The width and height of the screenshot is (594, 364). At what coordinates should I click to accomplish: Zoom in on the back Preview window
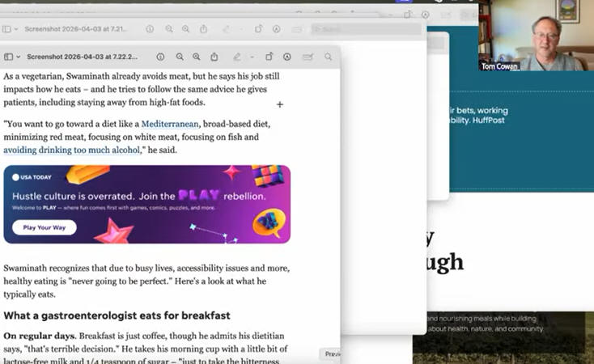click(x=185, y=29)
